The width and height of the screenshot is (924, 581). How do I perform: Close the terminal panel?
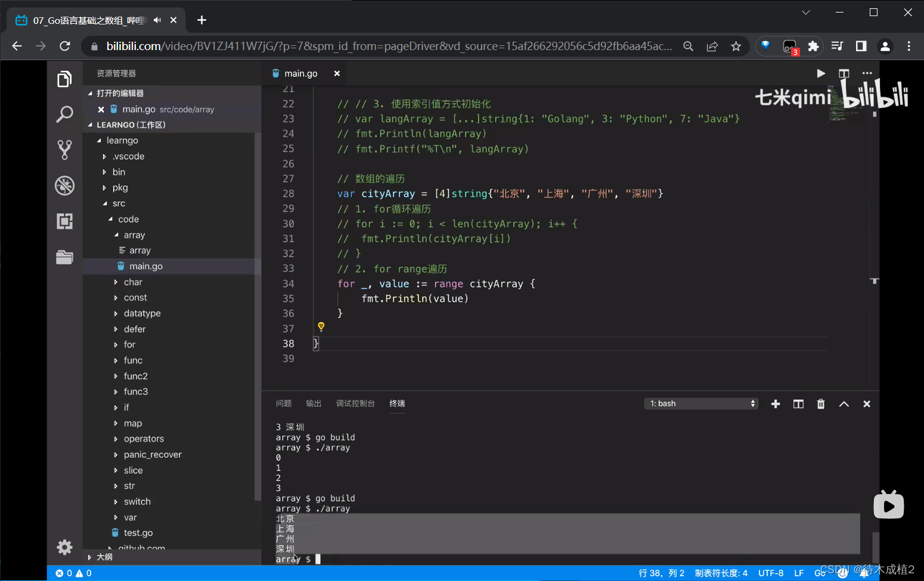[867, 404]
